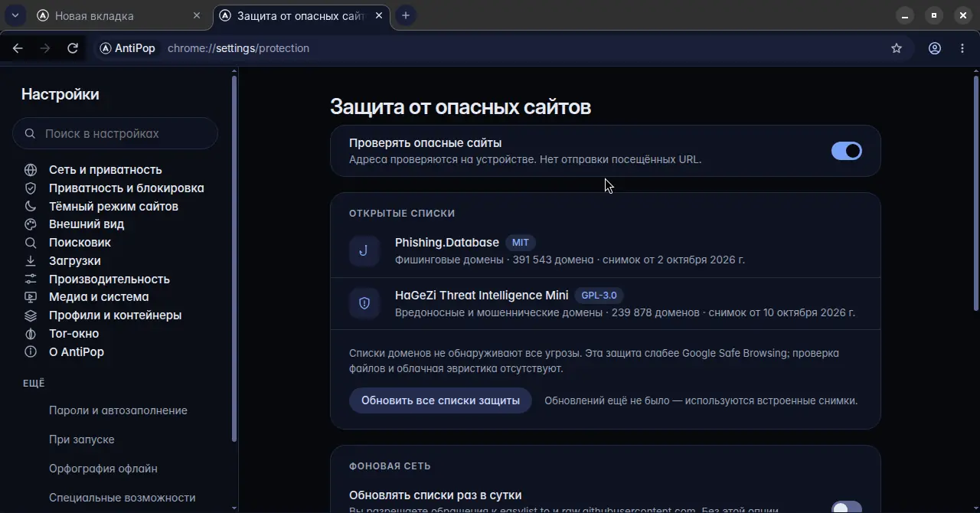This screenshot has width=980, height=513.
Task: Click the Phishing.Database list name
Action: point(447,242)
